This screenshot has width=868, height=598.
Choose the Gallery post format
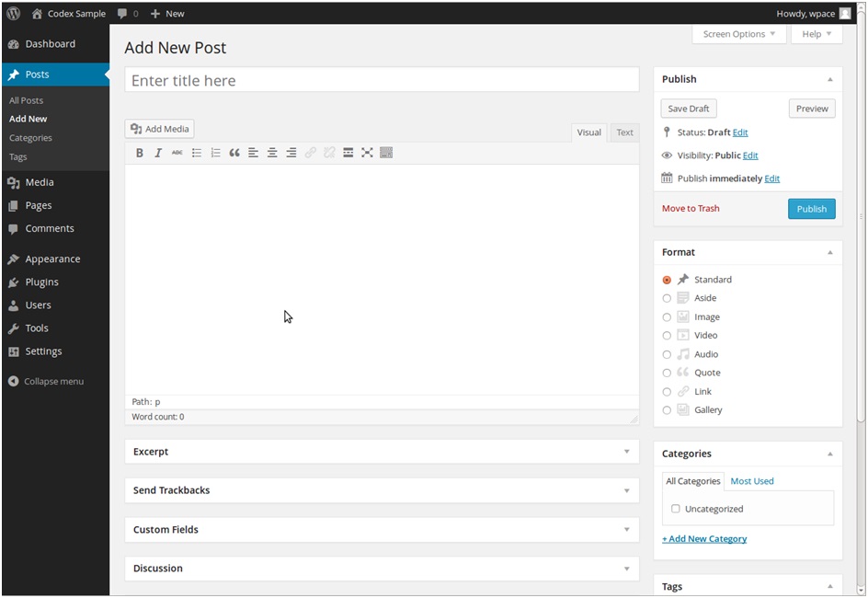[667, 410]
